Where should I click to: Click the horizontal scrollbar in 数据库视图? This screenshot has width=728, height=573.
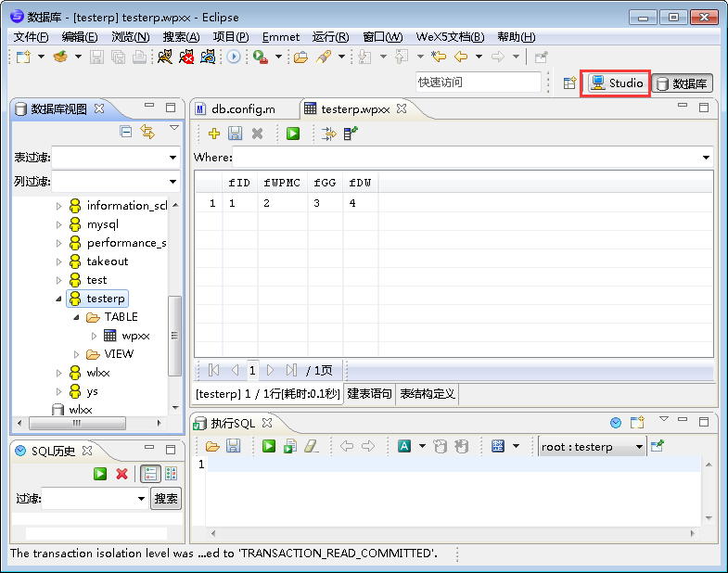click(77, 423)
